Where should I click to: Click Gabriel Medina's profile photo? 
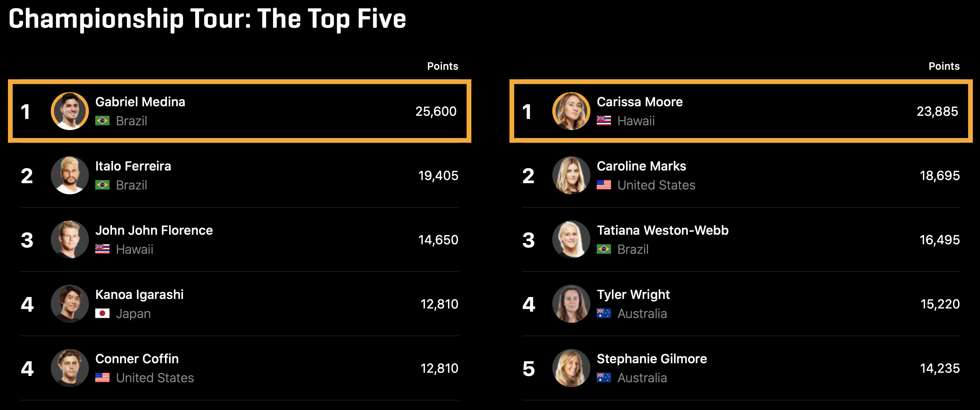pyautogui.click(x=70, y=111)
